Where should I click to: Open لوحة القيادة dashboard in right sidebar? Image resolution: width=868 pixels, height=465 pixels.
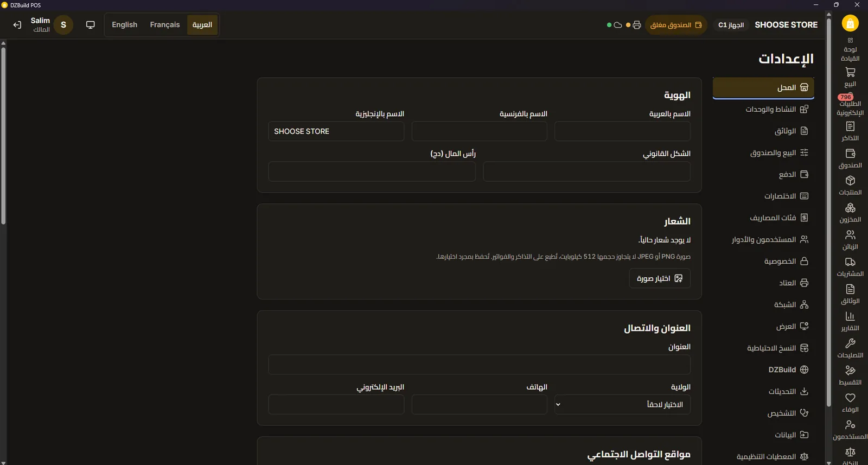[850, 49]
